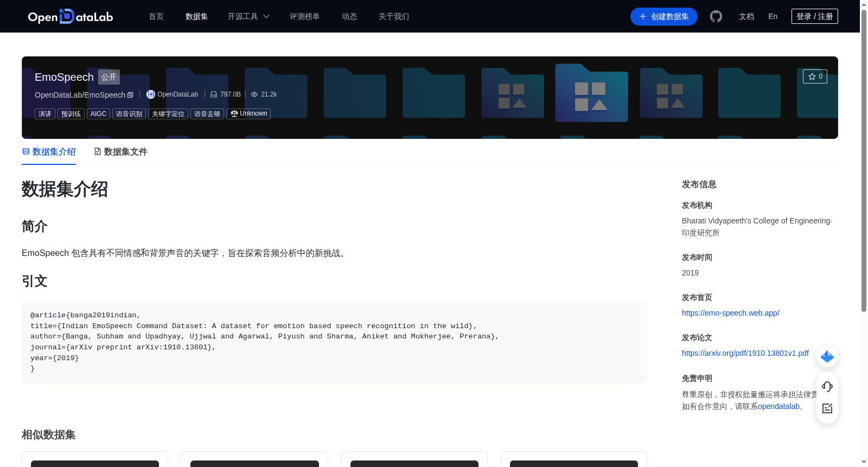Switch language to En
This screenshot has height=467, width=868.
[x=773, y=16]
